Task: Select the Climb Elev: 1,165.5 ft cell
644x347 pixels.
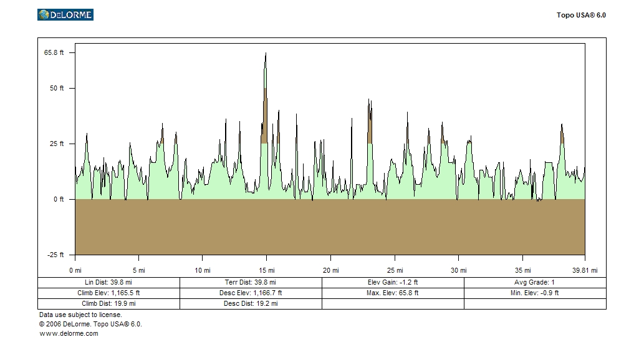Action: 108,293
